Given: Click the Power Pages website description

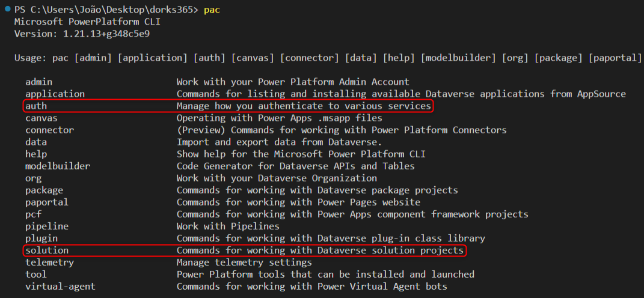Looking at the screenshot, I should (x=299, y=202).
